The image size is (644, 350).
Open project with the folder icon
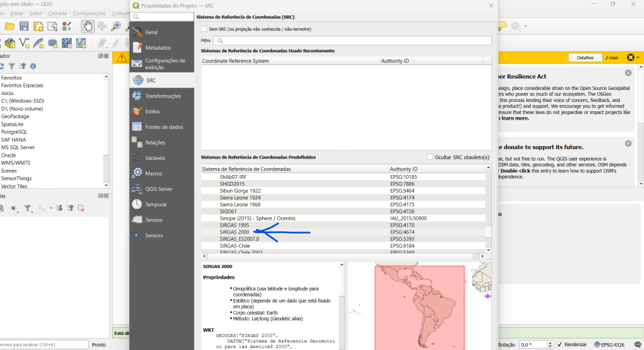pyautogui.click(x=9, y=26)
